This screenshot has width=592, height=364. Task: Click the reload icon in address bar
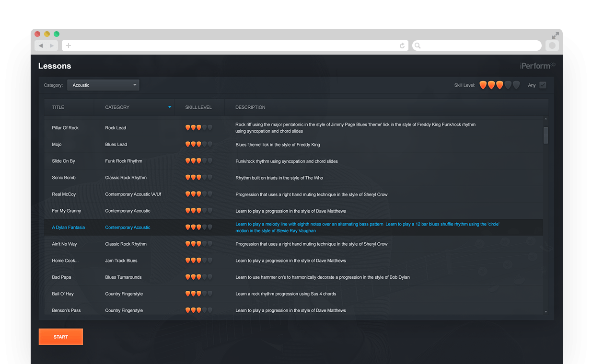(x=402, y=45)
